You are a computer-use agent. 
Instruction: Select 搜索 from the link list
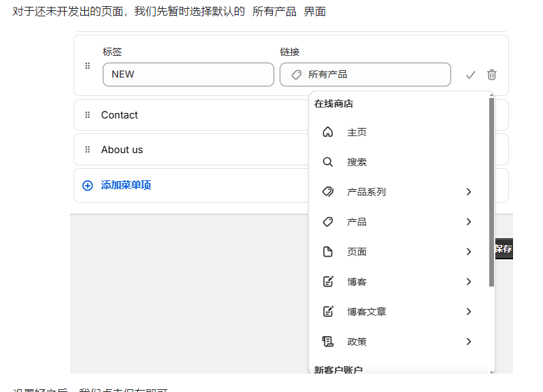click(x=398, y=162)
